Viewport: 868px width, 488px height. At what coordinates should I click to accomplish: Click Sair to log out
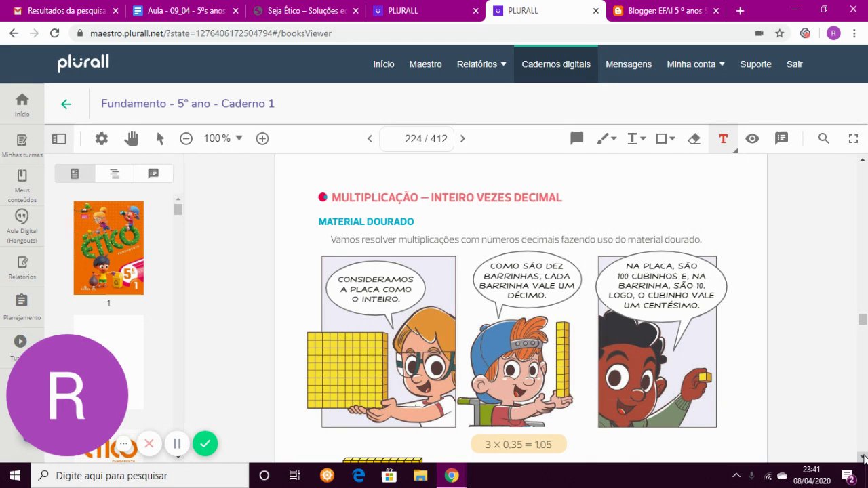coord(795,64)
